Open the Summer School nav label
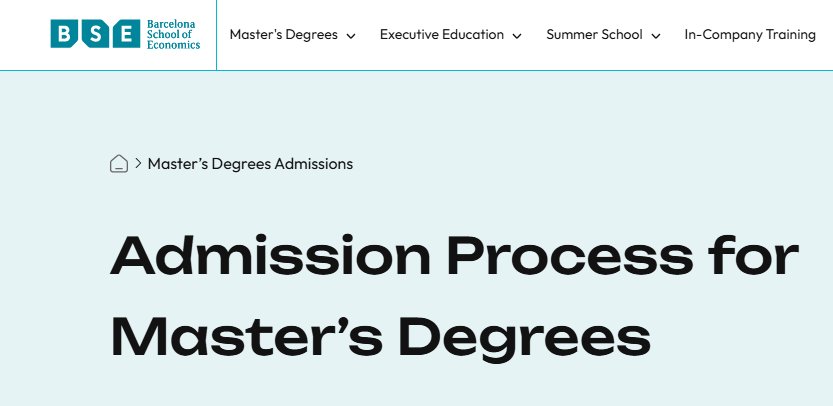This screenshot has height=406, width=833. pyautogui.click(x=594, y=35)
